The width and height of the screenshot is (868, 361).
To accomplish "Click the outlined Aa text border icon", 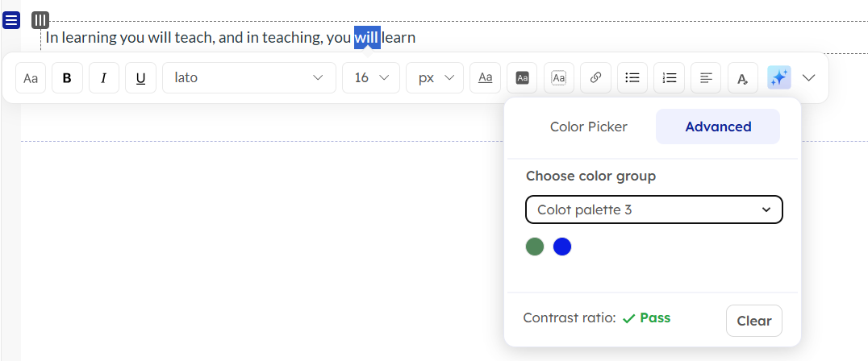I will (559, 78).
